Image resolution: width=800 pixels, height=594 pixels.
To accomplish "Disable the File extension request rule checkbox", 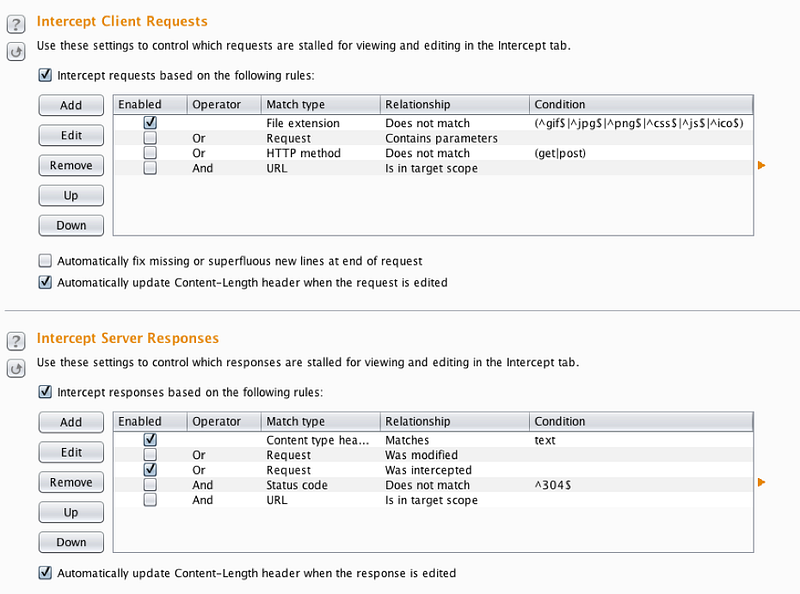I will (150, 122).
